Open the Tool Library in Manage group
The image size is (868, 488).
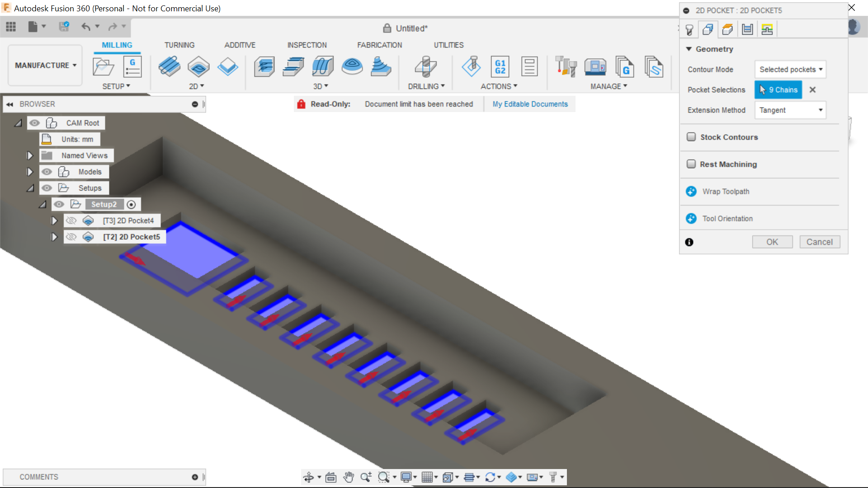click(x=566, y=66)
